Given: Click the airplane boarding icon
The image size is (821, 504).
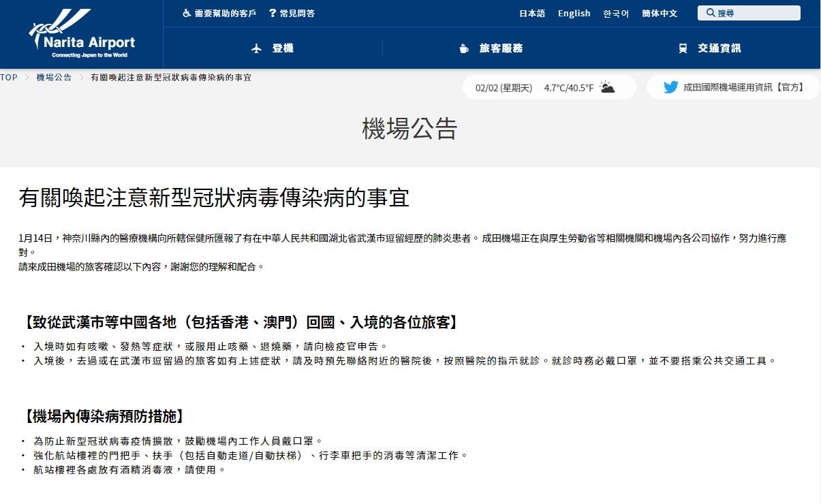Looking at the screenshot, I should tap(257, 48).
